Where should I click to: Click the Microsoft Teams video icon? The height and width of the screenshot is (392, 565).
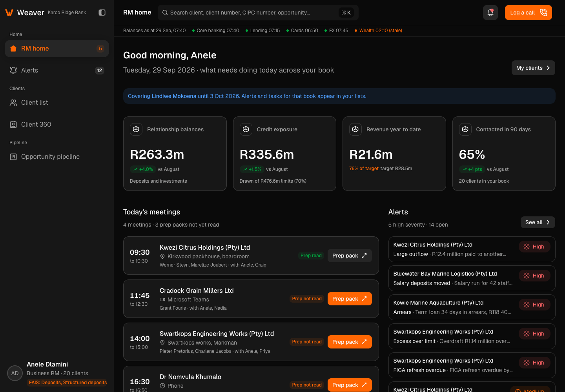pyautogui.click(x=162, y=299)
